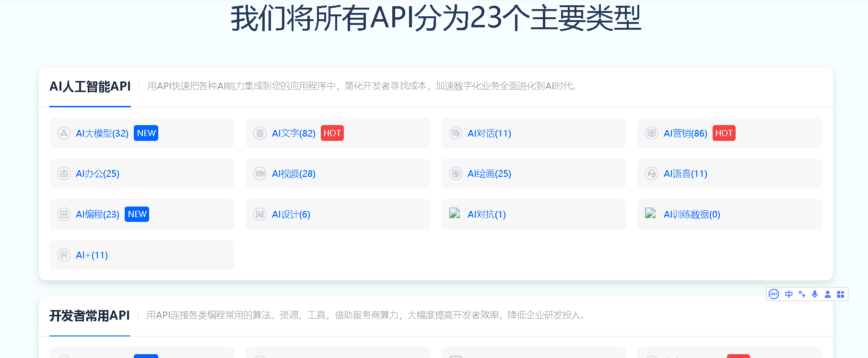Click the heading 我们将所有API分为23个主要类型

(x=435, y=18)
